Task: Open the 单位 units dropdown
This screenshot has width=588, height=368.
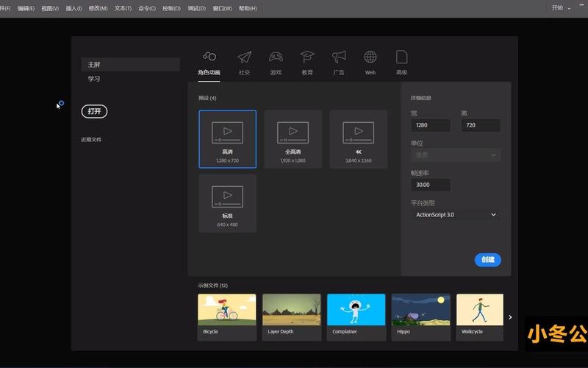Action: click(x=456, y=155)
